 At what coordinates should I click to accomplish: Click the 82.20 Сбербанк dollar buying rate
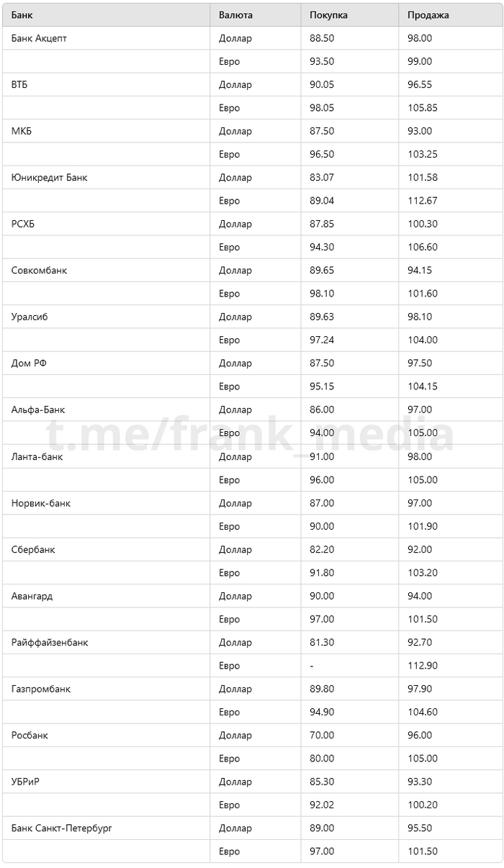pos(322,549)
